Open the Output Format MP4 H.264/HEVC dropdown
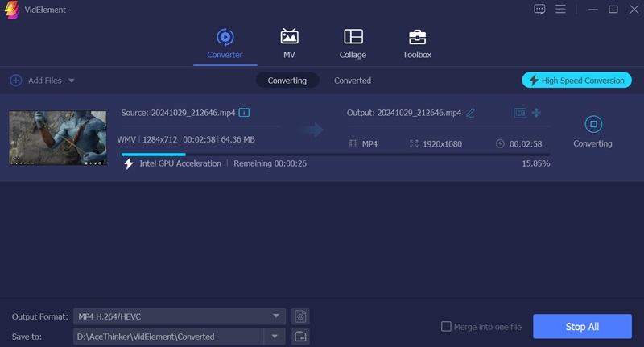The width and height of the screenshot is (644, 347). point(179,316)
